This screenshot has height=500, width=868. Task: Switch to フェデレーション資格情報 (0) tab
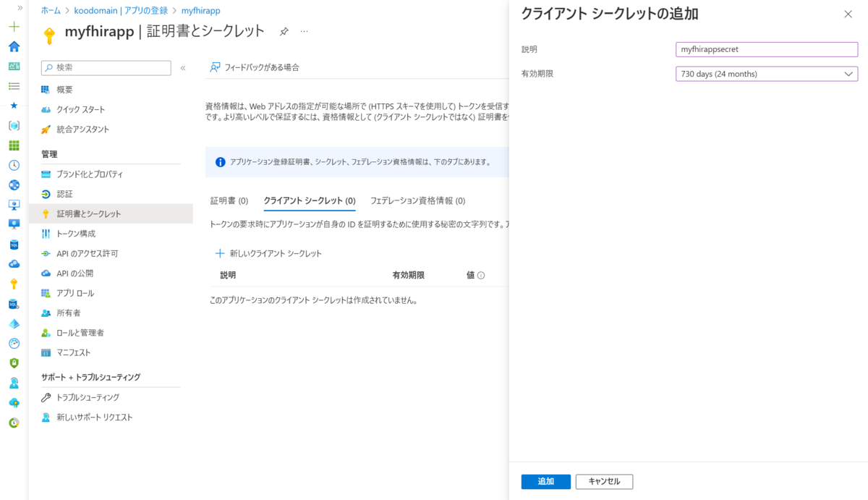click(x=417, y=200)
